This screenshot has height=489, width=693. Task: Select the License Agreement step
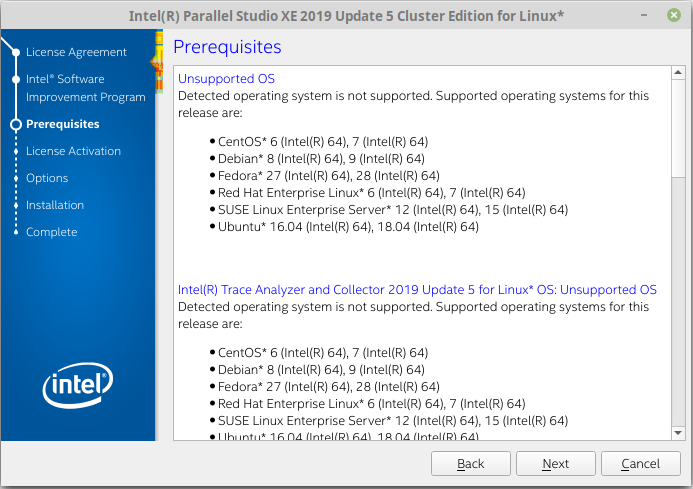point(76,52)
